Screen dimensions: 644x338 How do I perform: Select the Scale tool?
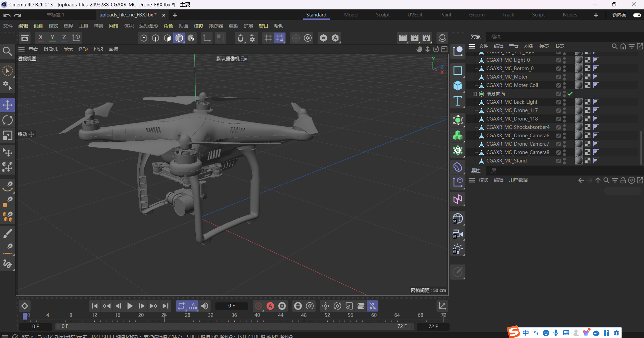coord(7,135)
